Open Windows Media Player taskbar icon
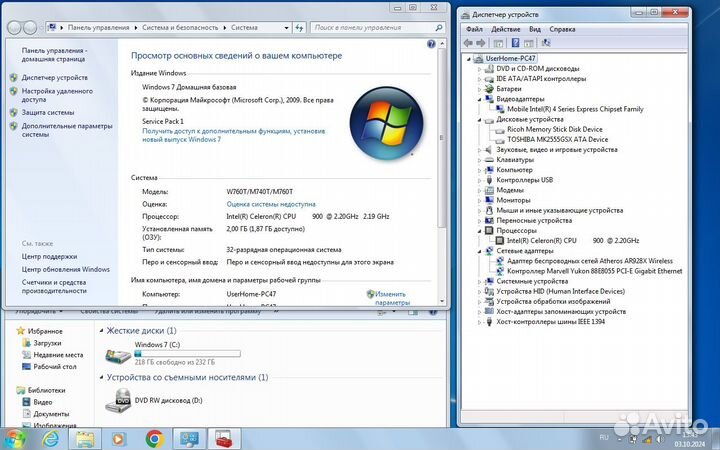This screenshot has height=450, width=720. tap(118, 439)
